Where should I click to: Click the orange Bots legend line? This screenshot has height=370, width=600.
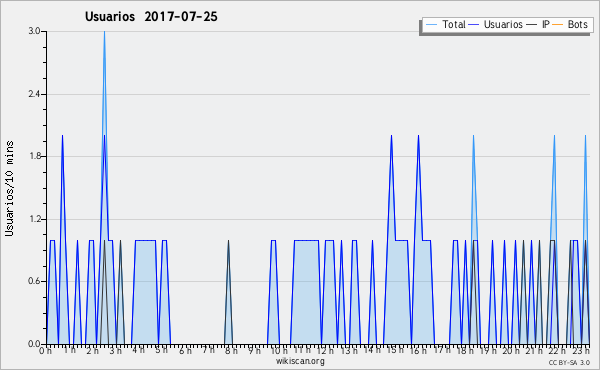[x=558, y=25]
